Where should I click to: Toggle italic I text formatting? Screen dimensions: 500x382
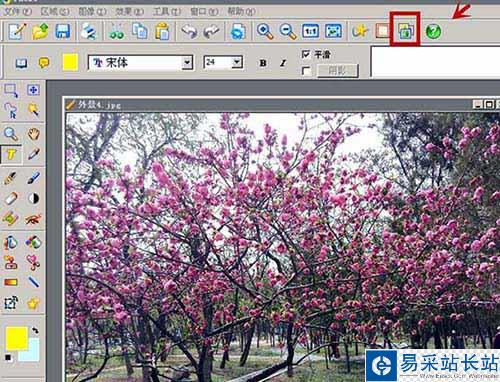click(283, 63)
